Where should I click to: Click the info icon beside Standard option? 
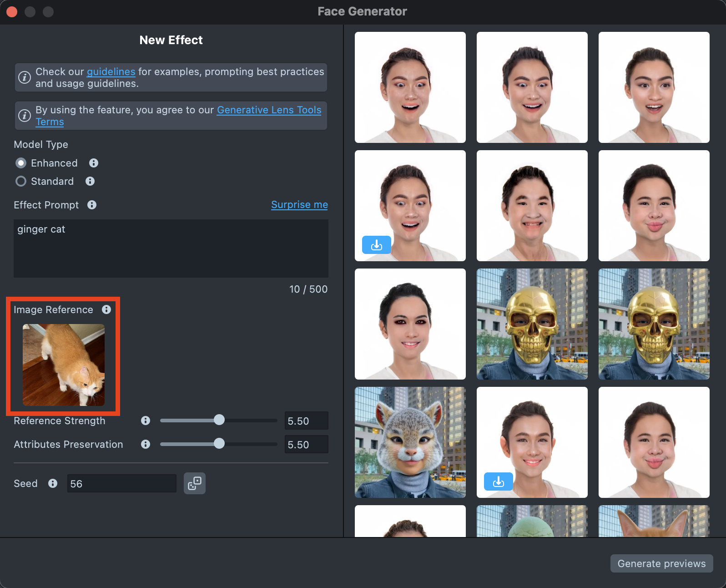click(x=90, y=181)
